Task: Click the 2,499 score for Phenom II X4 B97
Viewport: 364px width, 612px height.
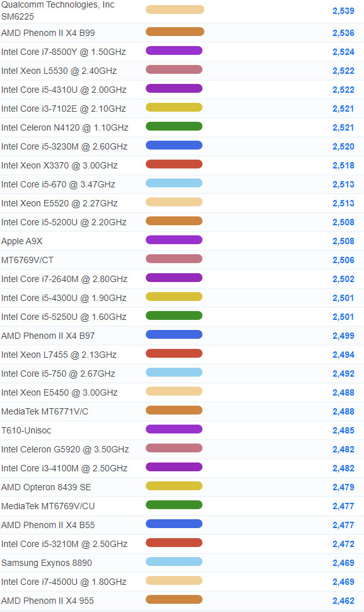Action: tap(343, 336)
